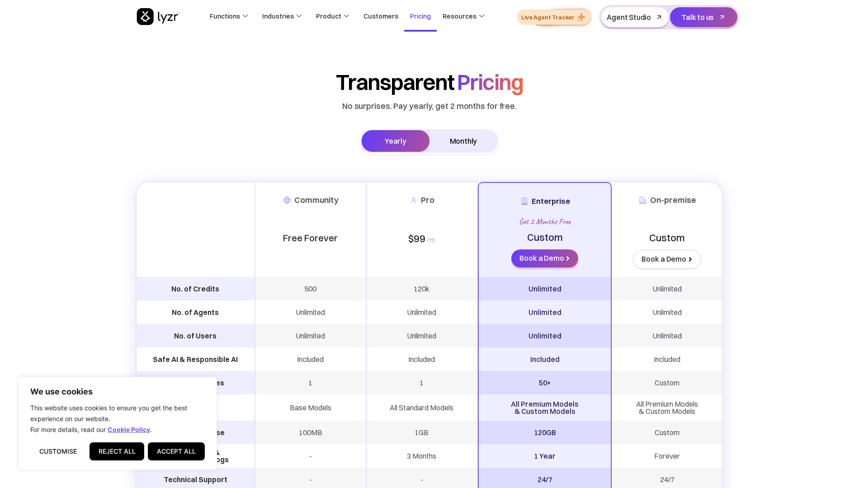Select the Yearly billing option
The image size is (868, 488).
tap(395, 141)
